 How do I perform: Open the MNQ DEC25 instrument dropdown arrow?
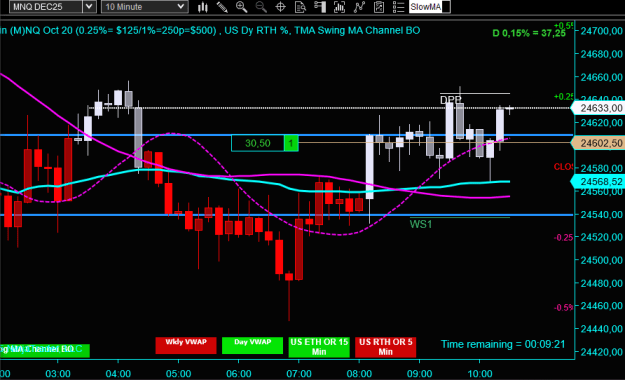[x=89, y=7]
